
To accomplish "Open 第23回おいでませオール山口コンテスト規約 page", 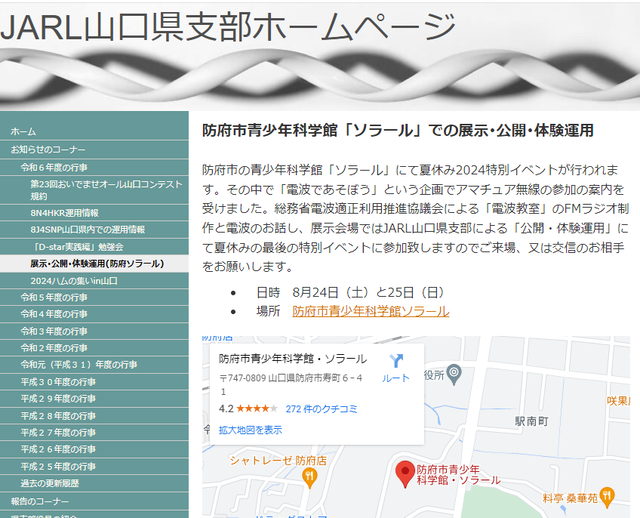I will point(94,190).
